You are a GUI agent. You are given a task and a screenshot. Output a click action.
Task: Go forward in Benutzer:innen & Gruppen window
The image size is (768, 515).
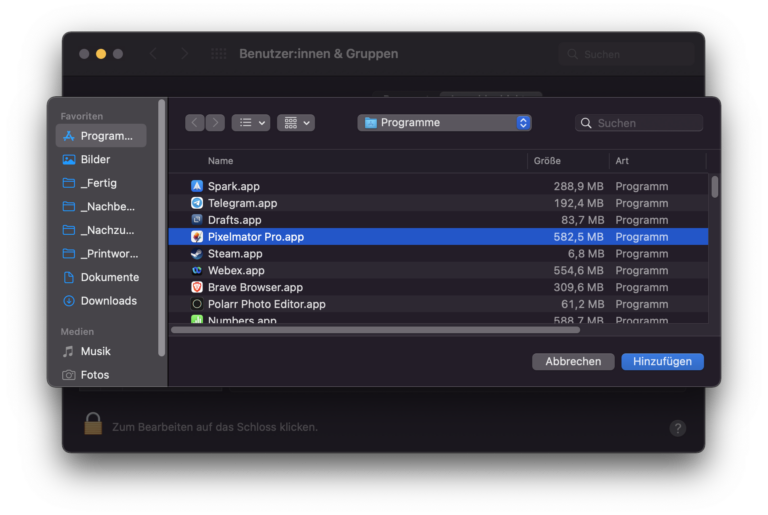click(x=184, y=54)
